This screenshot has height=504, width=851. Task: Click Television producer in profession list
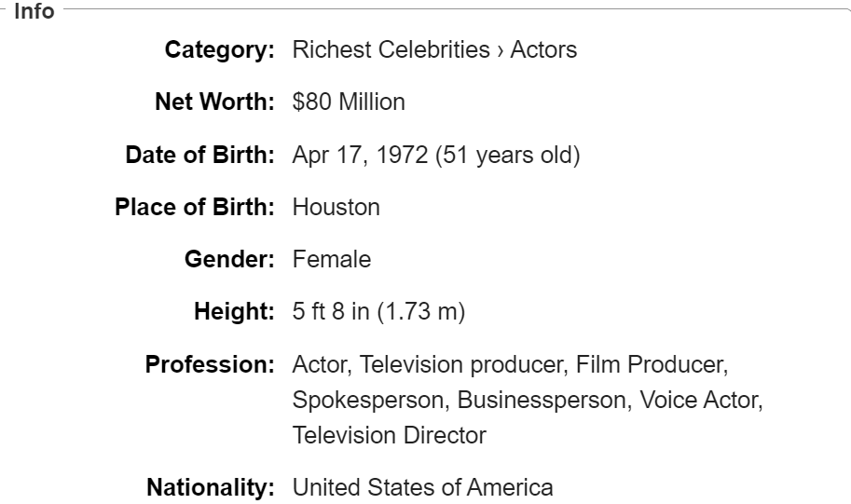coord(463,364)
